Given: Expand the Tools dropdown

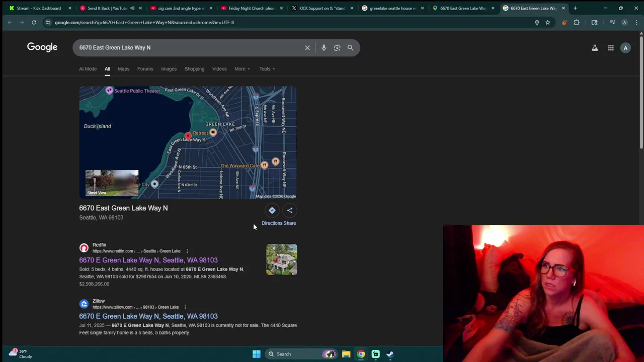Looking at the screenshot, I should (267, 69).
